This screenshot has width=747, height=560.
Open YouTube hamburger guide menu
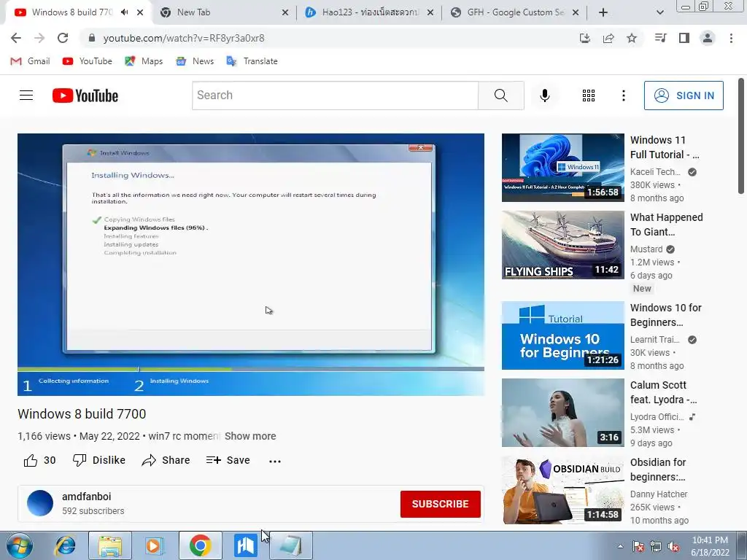tap(26, 96)
